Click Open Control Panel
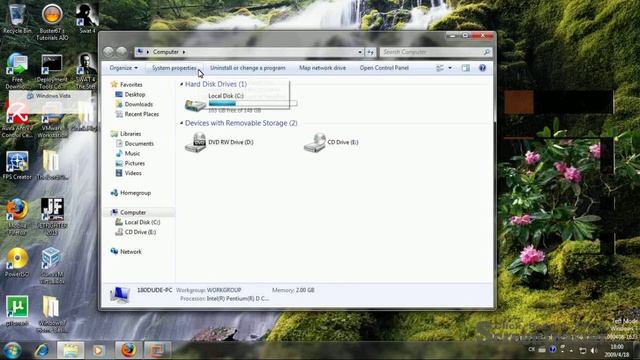640x360 pixels. (384, 68)
